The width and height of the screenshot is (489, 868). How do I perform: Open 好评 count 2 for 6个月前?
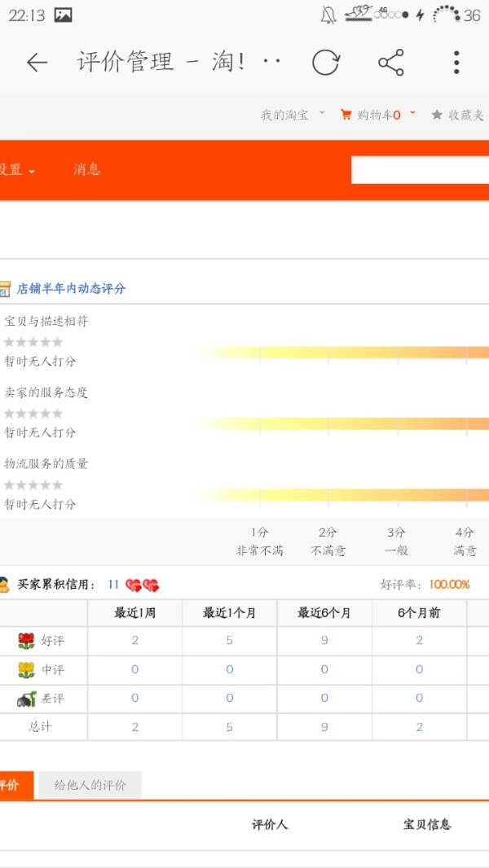coord(419,641)
